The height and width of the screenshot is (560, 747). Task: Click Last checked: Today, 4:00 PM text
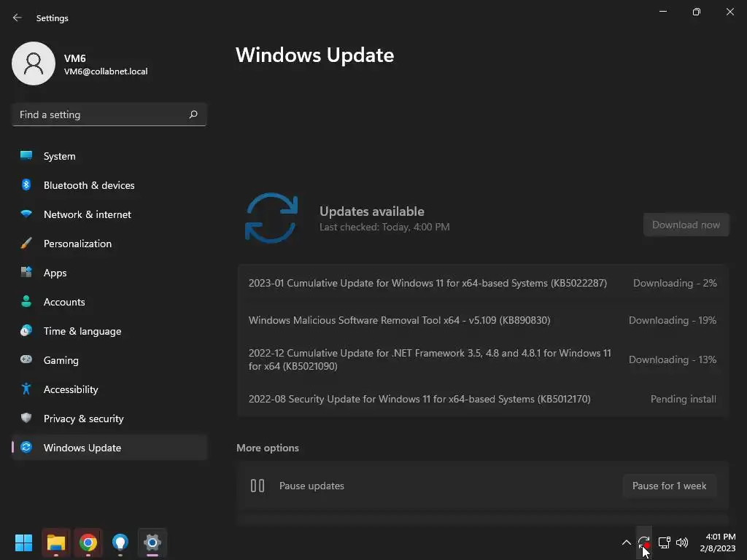click(384, 227)
